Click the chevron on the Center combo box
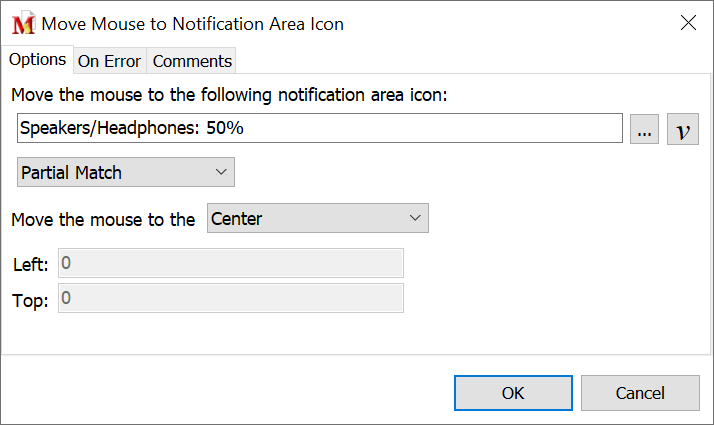 point(415,218)
